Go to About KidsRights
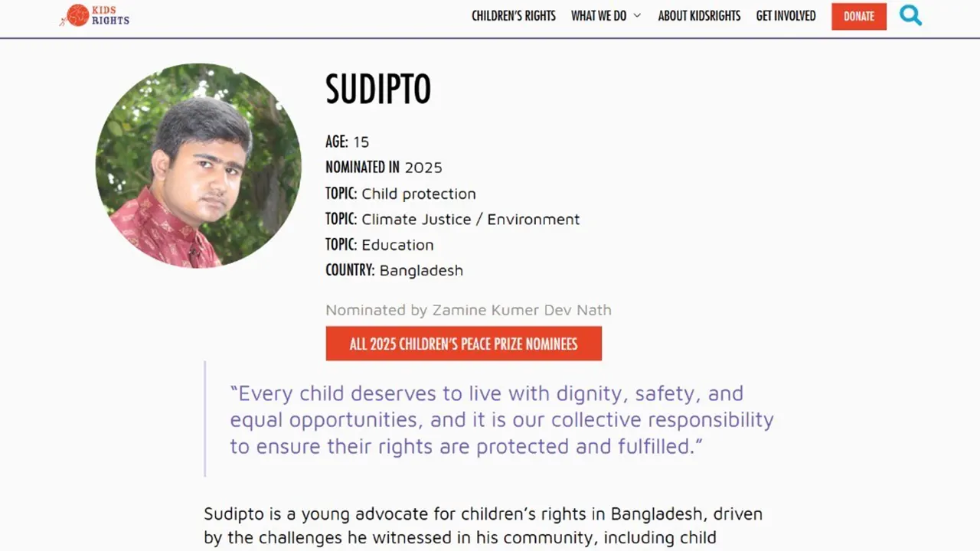Viewport: 980px width, 551px height. [699, 16]
